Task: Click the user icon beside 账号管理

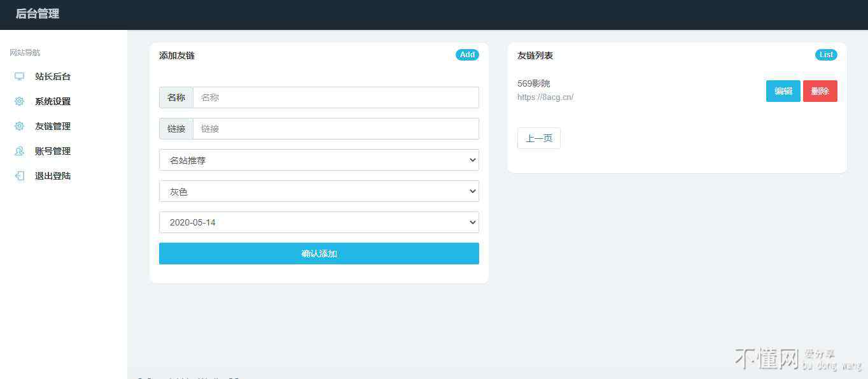Action: pyautogui.click(x=19, y=151)
